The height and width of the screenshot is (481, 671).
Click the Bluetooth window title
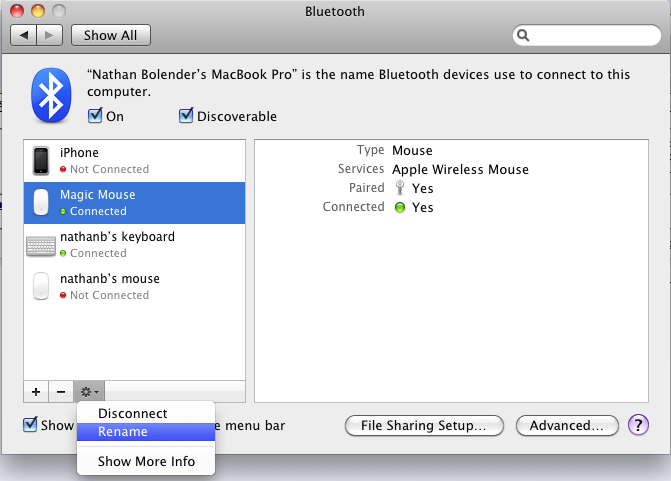(335, 12)
